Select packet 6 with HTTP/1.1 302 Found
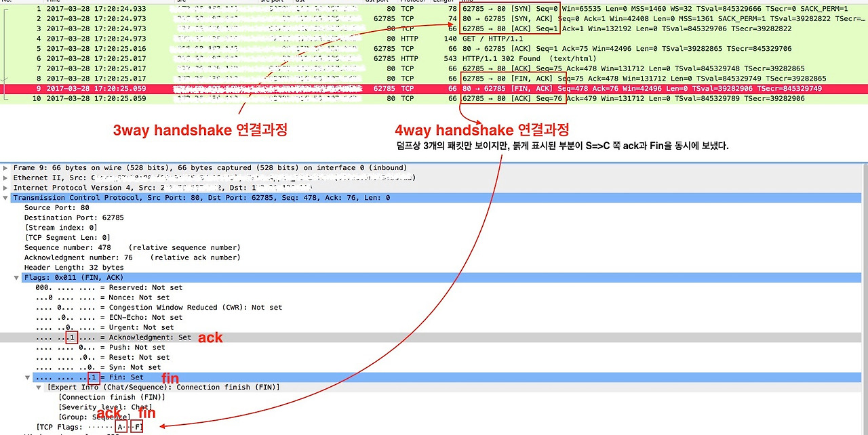Screen dimensions: 868x435 coord(434,59)
